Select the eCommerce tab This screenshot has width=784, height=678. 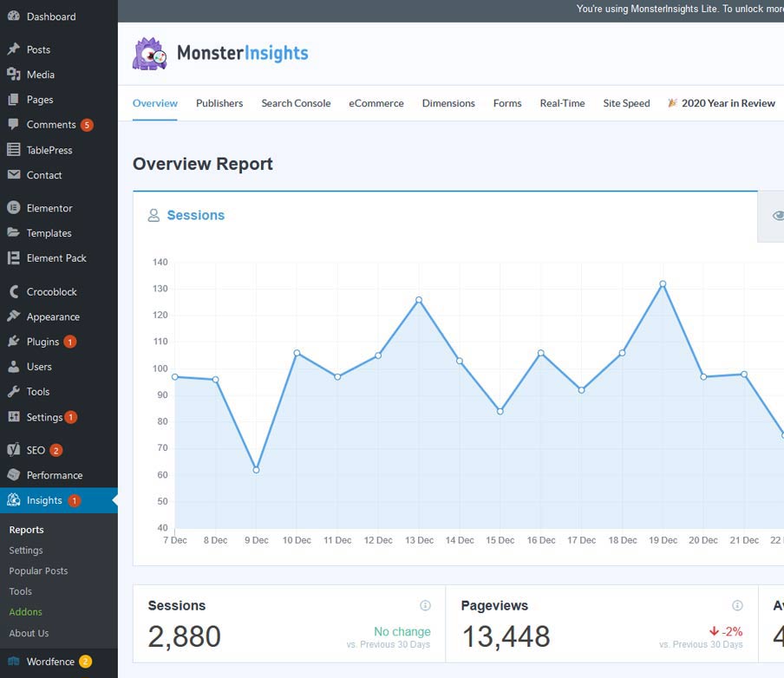click(376, 103)
